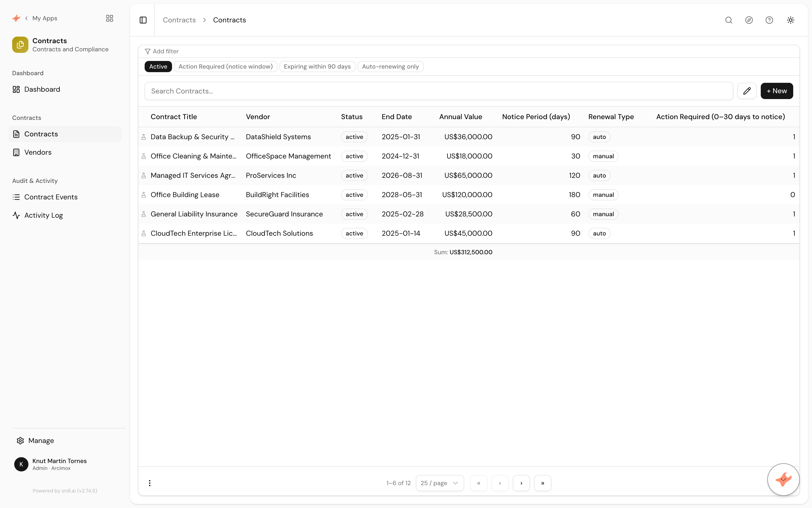The width and height of the screenshot is (812, 508).
Task: Sort by Vendor column header
Action: [258, 117]
